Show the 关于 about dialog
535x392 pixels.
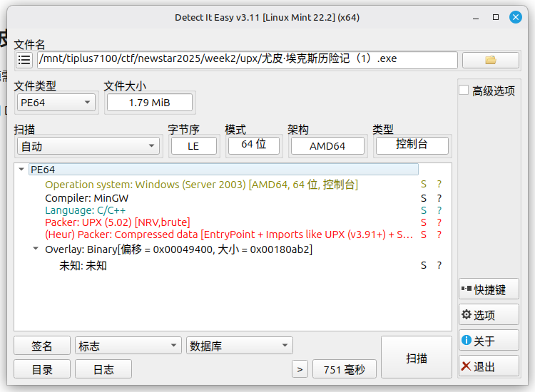point(489,341)
